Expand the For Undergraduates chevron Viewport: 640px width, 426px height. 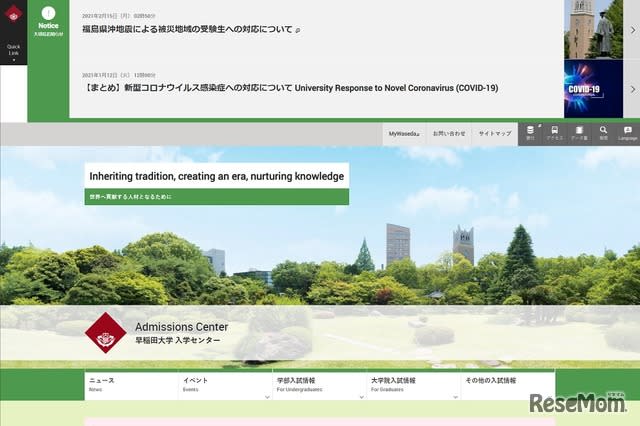pyautogui.click(x=361, y=397)
